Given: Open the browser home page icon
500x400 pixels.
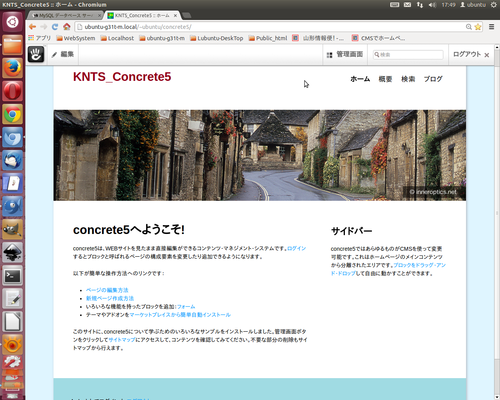Looking at the screenshot, I should coord(67,27).
